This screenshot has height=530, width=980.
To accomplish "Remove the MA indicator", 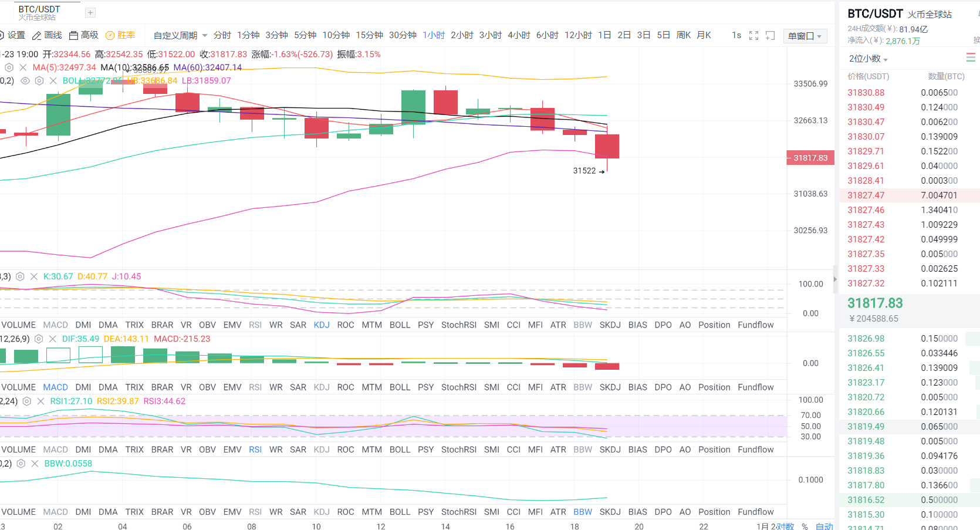I will click(23, 67).
